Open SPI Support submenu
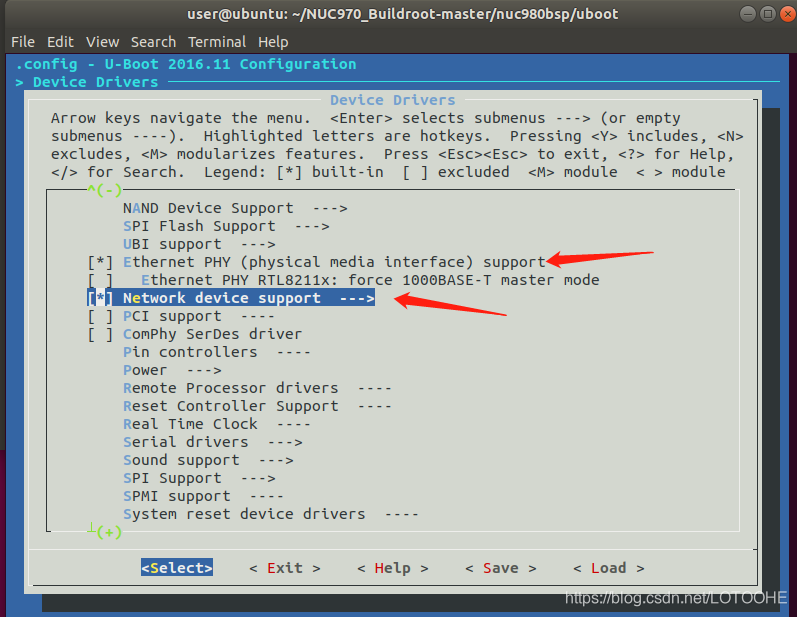Screen dimensions: 797x617 [x=199, y=478]
